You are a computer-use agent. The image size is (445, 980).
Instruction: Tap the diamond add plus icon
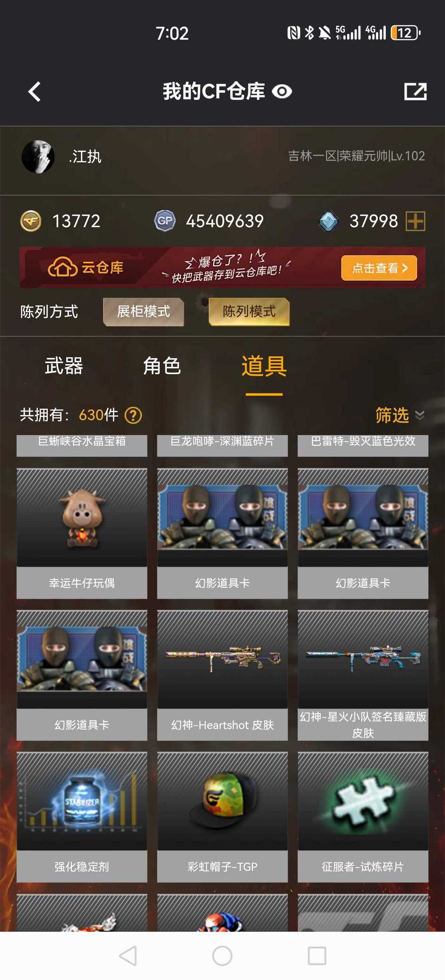(415, 221)
